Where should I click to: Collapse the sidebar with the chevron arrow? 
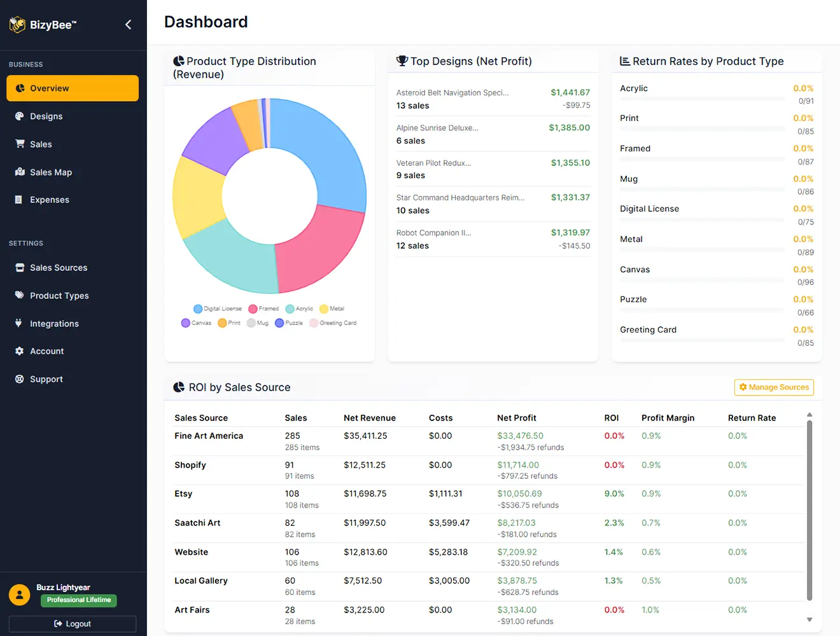click(127, 24)
